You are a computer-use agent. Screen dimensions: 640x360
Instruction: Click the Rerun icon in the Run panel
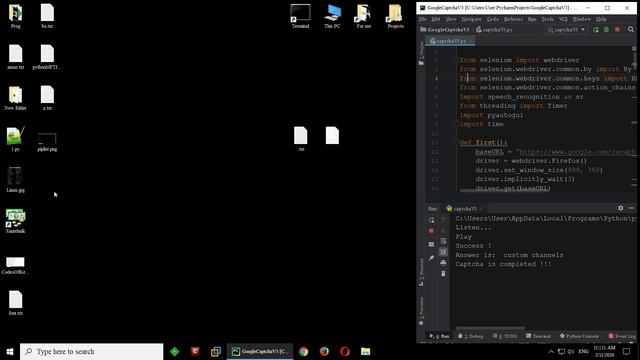point(431,220)
